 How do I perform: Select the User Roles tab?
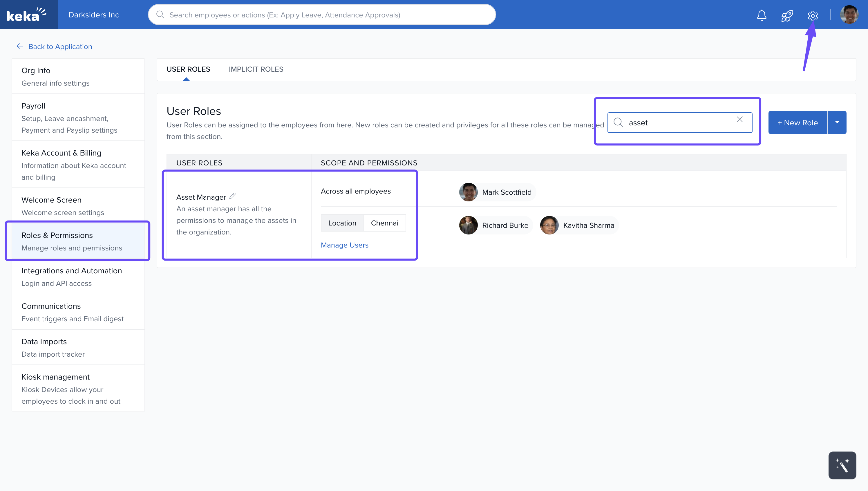point(188,69)
